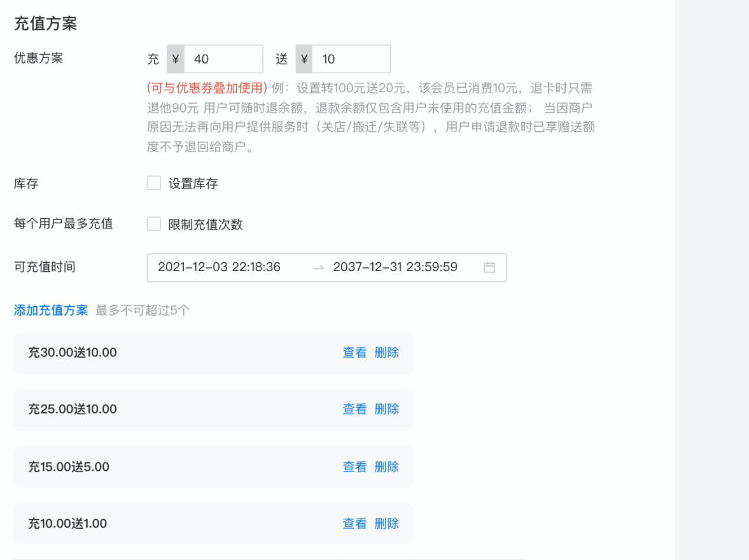Viewport: 749px width, 560px height.
Task: Delete the 充25.00送10.00 plan
Action: pyautogui.click(x=386, y=409)
